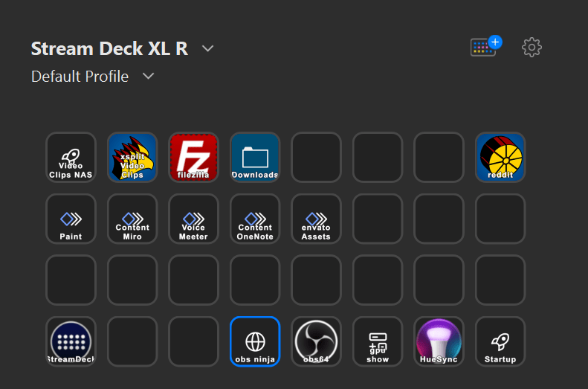Select the empty key left of obs ninja

tap(193, 341)
